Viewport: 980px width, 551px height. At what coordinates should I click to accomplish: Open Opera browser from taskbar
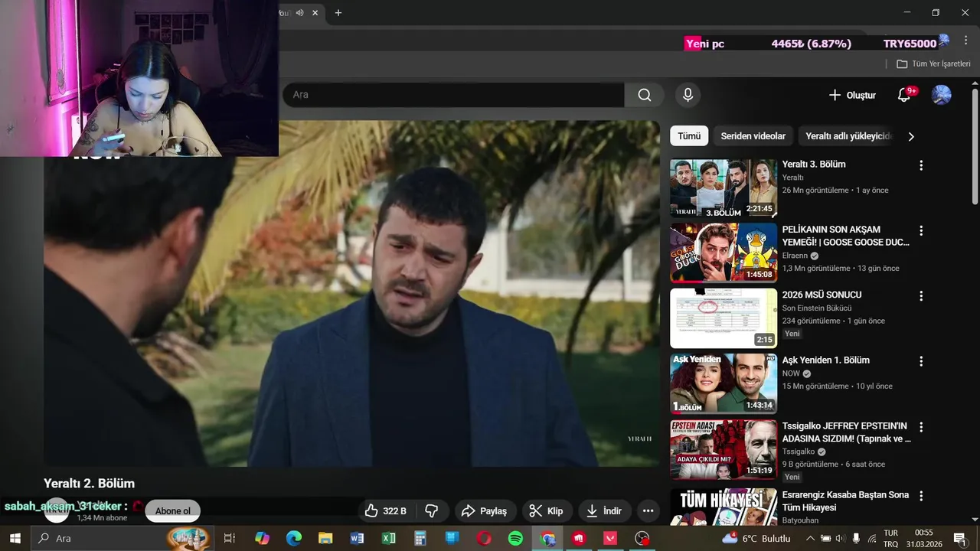(x=484, y=538)
